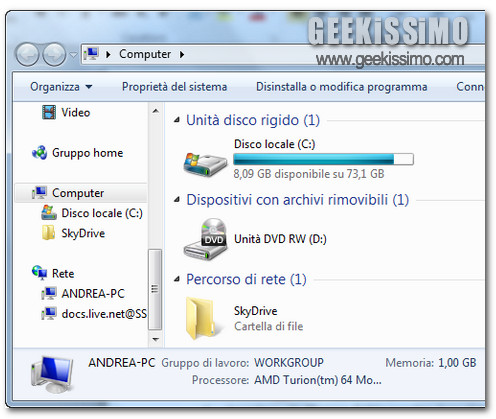The height and width of the screenshot is (419, 496).
Task: Collapse the Percorso di rete group
Action: (177, 279)
